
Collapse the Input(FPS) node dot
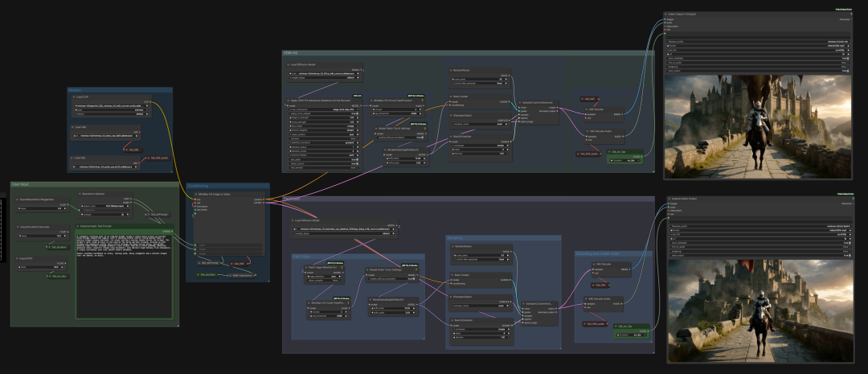[x=18, y=258]
